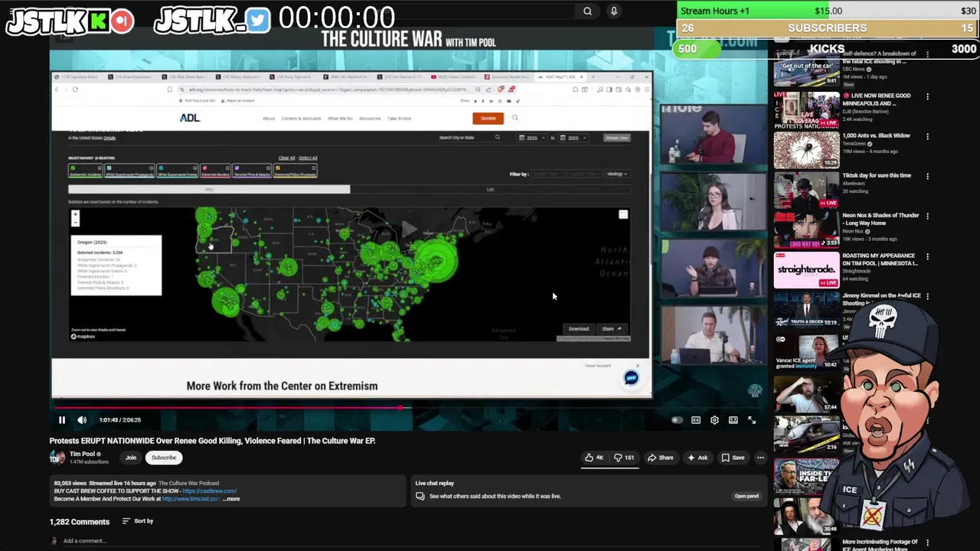Open 'What We Do' in the ADL menu
Image resolution: width=980 pixels, height=551 pixels.
(340, 119)
